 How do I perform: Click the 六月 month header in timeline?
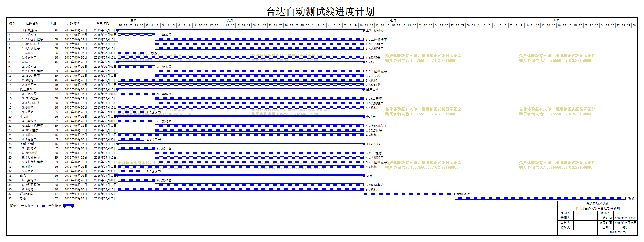pyautogui.click(x=230, y=21)
